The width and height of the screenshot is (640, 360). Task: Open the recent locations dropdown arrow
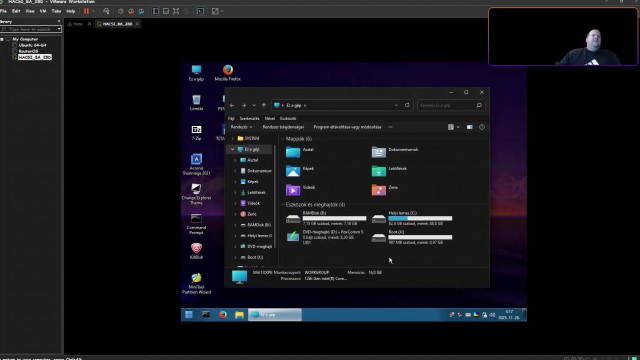(254, 105)
